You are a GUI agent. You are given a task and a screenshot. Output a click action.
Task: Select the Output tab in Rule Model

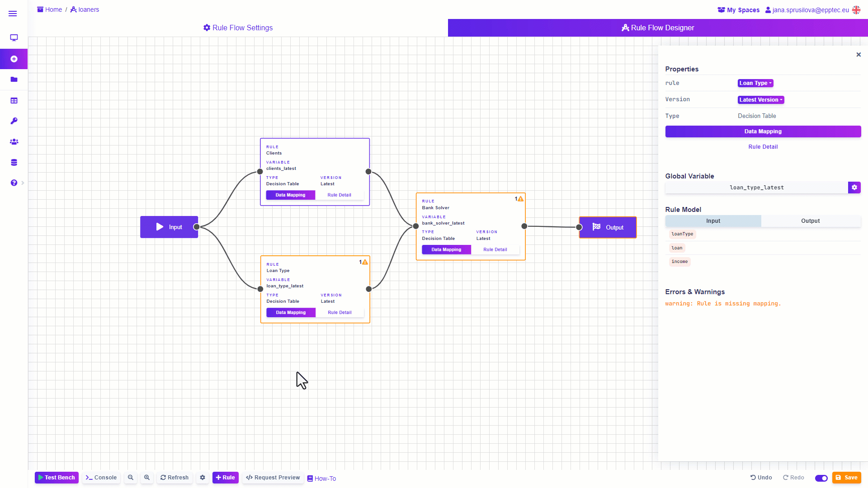coord(810,221)
